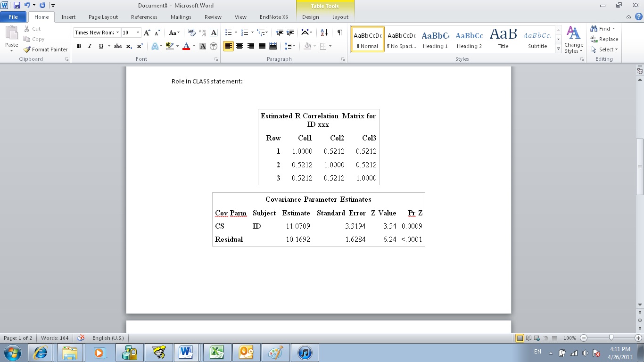Select the Strikethrough formatting icon

pyautogui.click(x=116, y=46)
